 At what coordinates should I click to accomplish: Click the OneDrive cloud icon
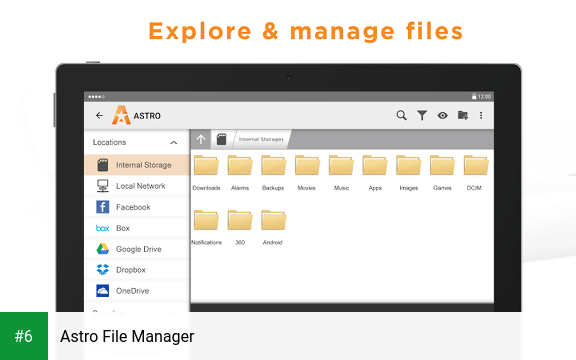click(102, 291)
